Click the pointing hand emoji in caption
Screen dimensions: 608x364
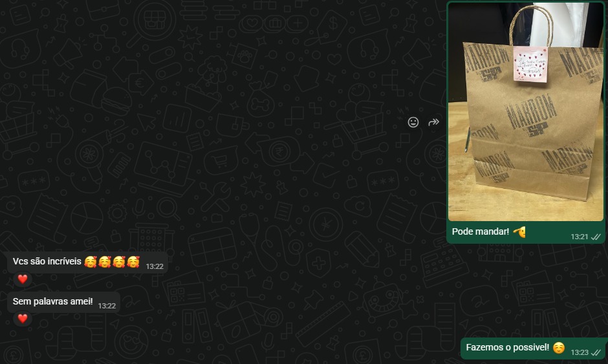click(519, 232)
